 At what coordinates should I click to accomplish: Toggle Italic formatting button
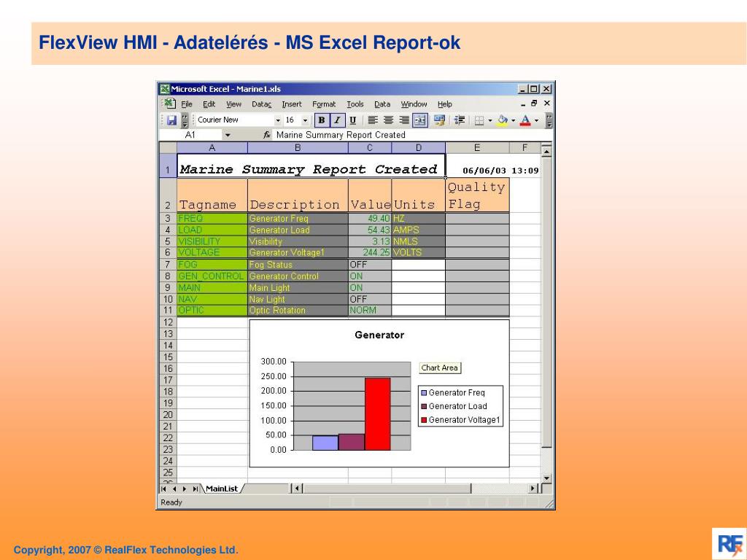coord(337,120)
